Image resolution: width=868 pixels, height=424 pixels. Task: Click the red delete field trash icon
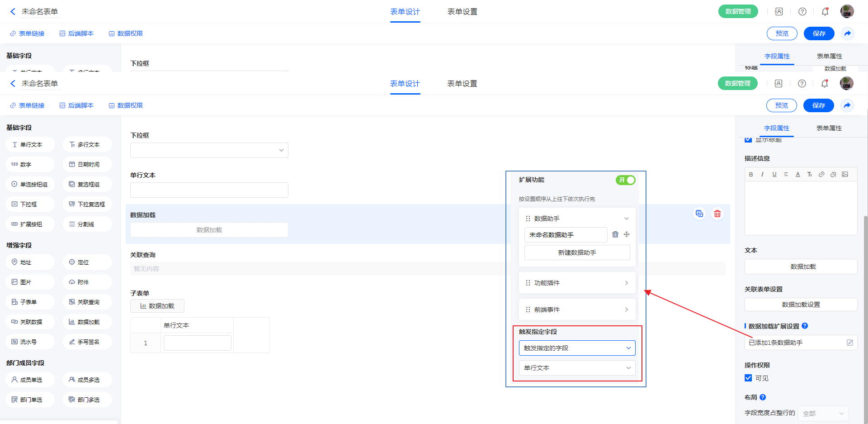(717, 214)
